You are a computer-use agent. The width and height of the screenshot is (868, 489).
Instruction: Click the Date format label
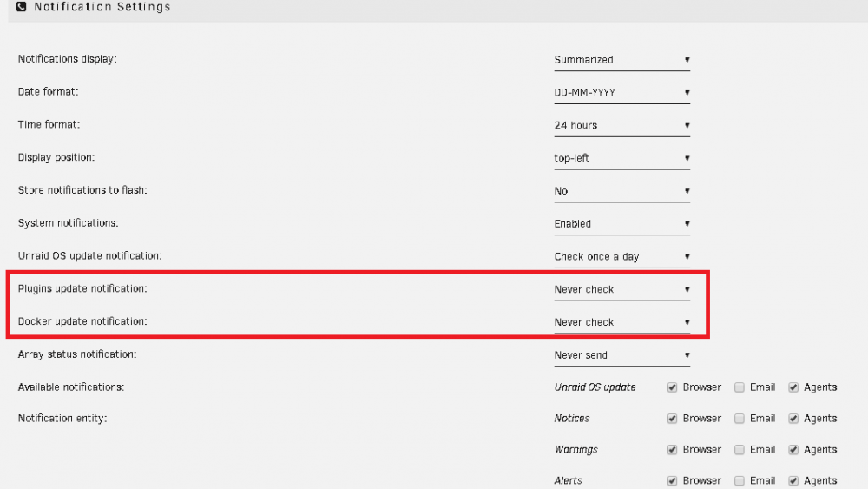point(48,92)
